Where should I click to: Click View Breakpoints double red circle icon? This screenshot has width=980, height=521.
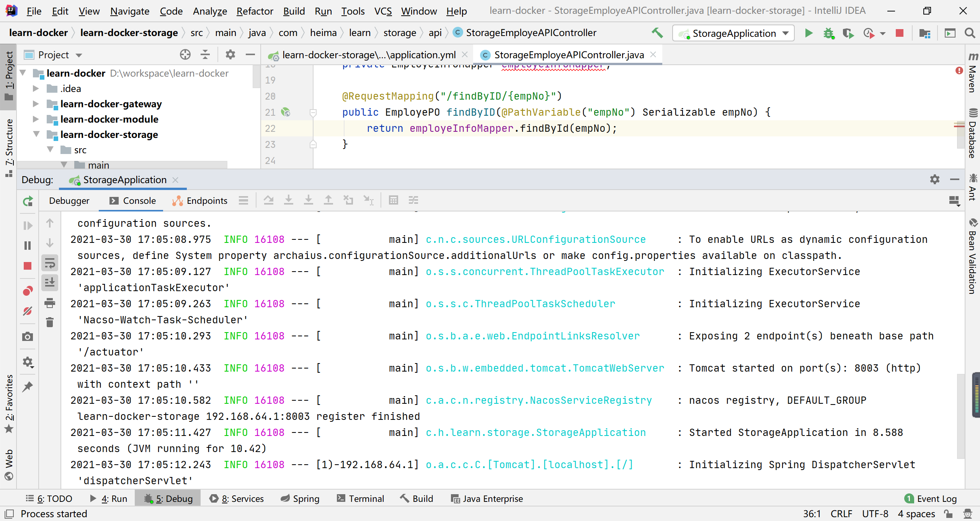[28, 291]
